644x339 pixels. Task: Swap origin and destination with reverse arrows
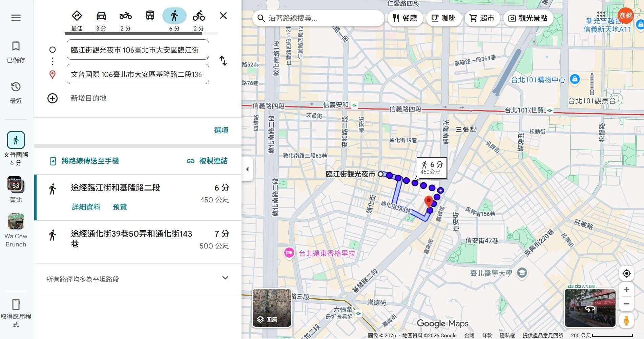click(223, 61)
